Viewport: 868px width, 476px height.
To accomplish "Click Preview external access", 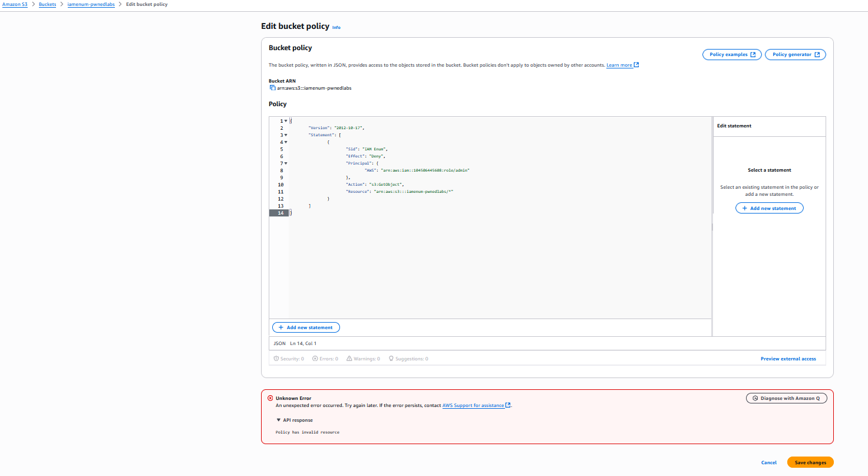I will coord(788,359).
